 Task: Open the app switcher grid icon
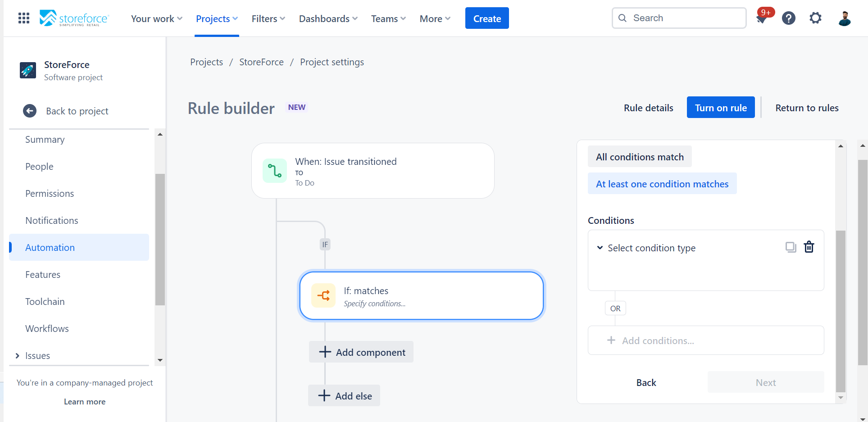(x=23, y=18)
